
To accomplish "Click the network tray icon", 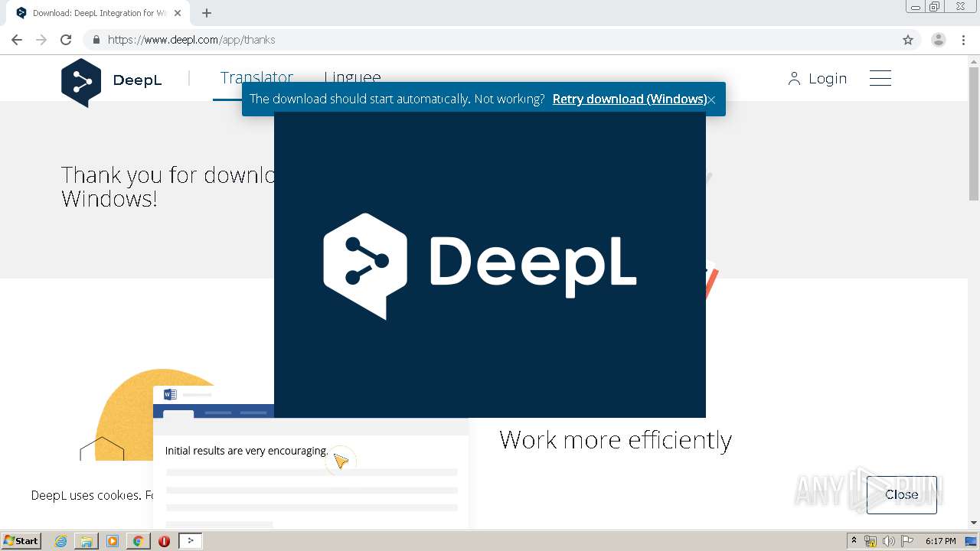I will pos(871,541).
